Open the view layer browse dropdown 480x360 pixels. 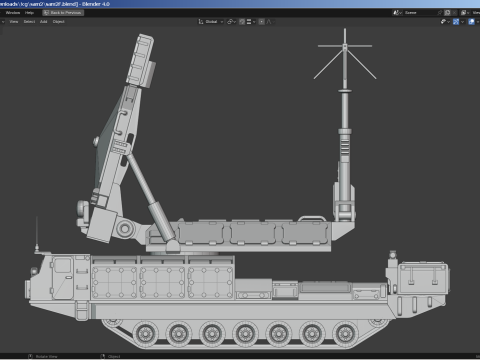465,13
